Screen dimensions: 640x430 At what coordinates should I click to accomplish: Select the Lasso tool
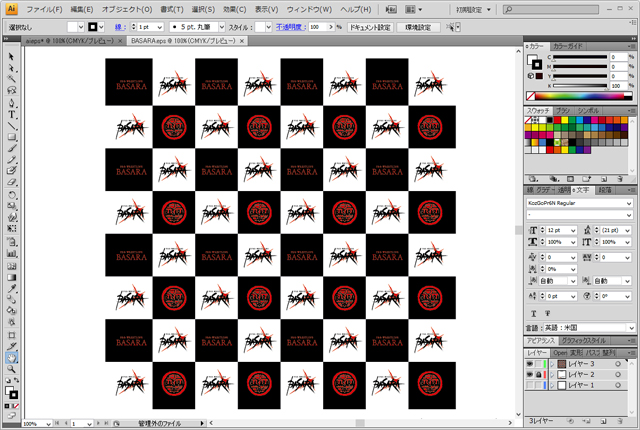tap(11, 90)
